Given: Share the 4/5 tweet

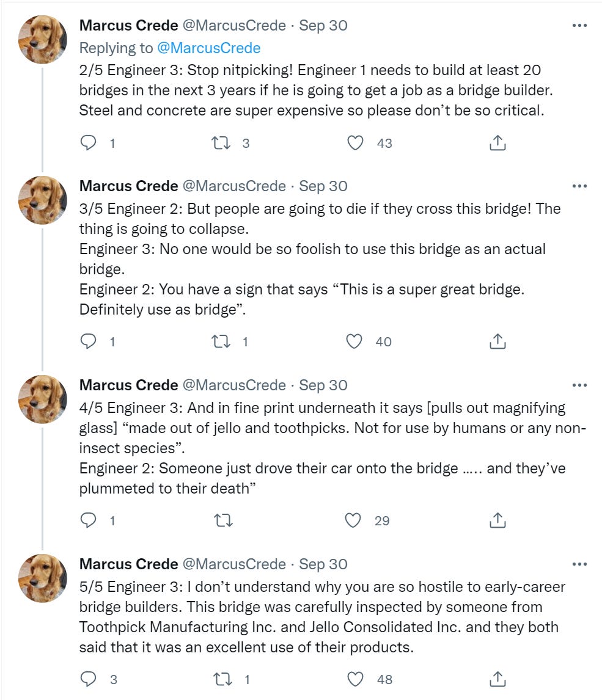Looking at the screenshot, I should coord(497,520).
